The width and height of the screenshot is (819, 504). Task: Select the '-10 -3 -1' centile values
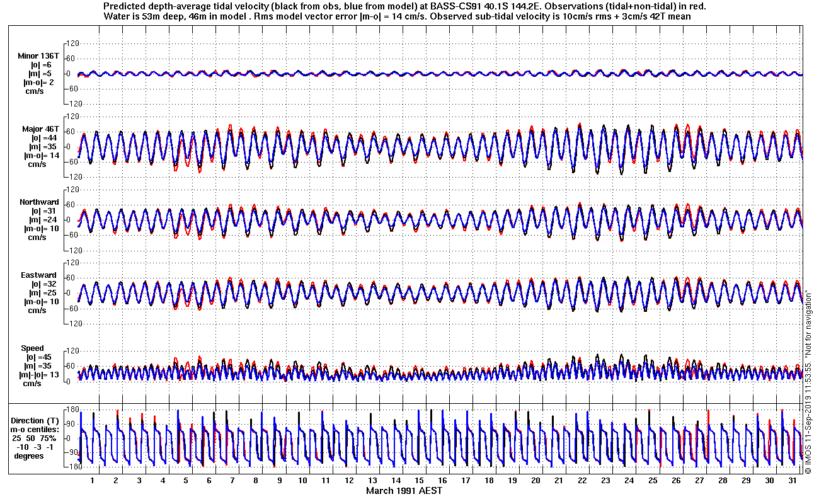[x=36, y=447]
